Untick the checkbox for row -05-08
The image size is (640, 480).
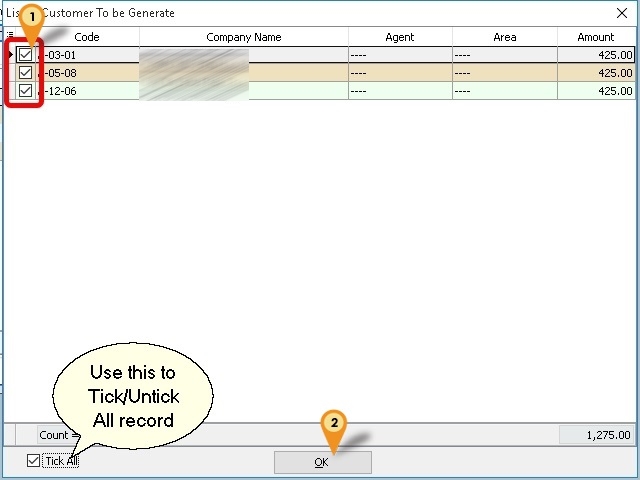(x=25, y=73)
